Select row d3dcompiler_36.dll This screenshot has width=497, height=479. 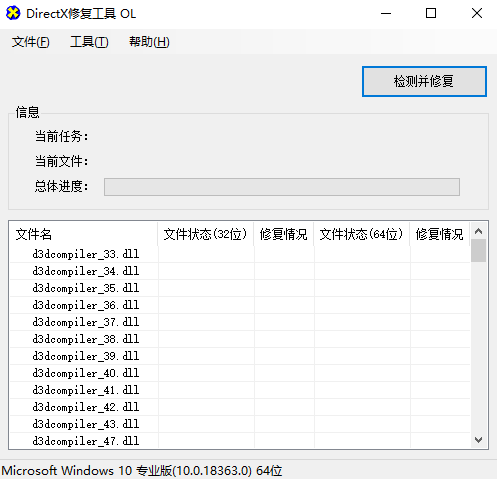pos(240,305)
